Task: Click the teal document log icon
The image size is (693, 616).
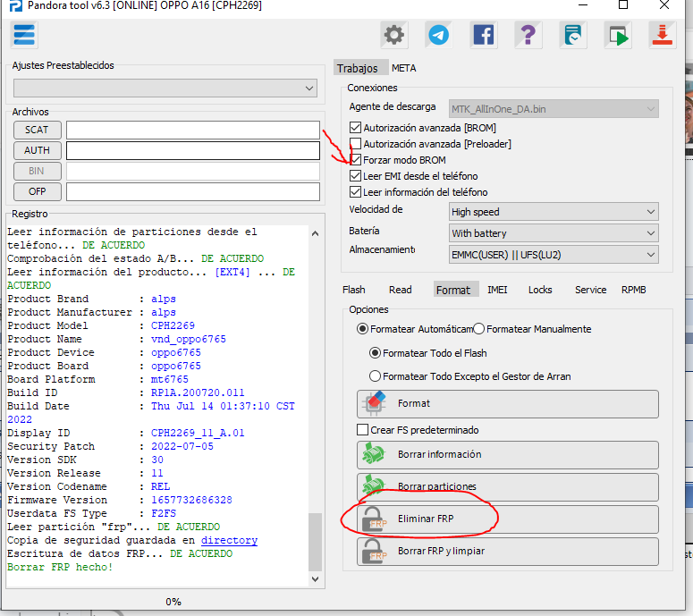Action: click(573, 35)
